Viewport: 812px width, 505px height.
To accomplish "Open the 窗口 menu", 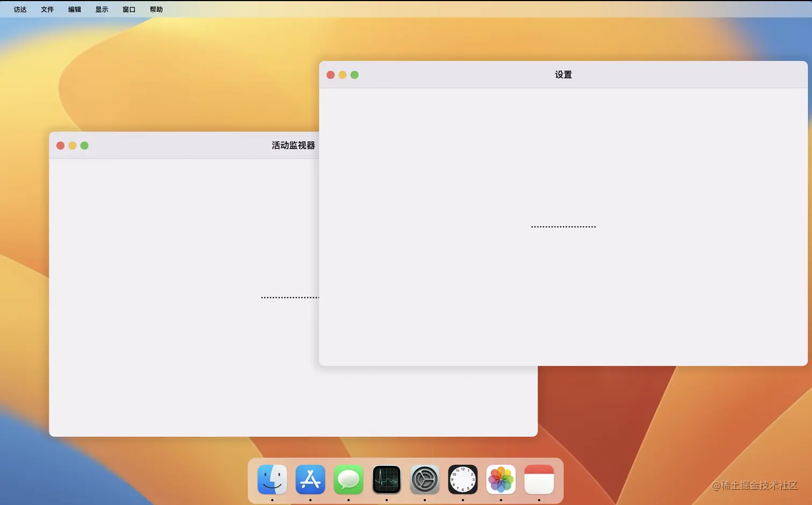I will coord(129,9).
